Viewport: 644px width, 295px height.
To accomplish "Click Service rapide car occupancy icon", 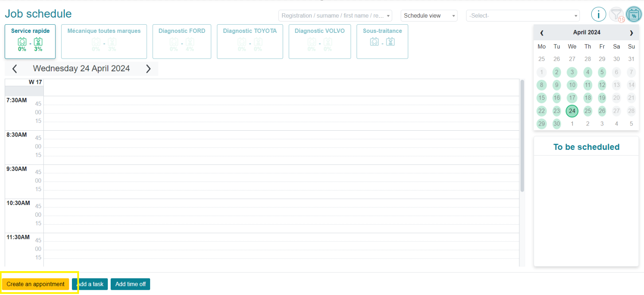I will pos(22,42).
